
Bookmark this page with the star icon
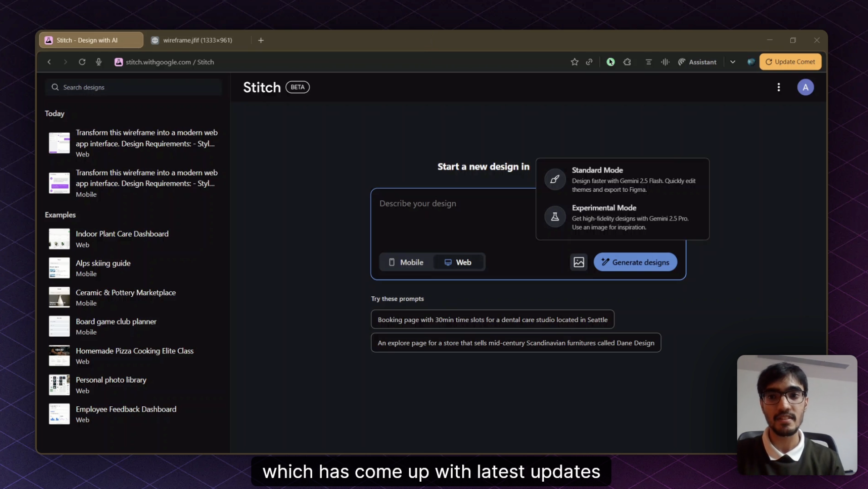(574, 62)
